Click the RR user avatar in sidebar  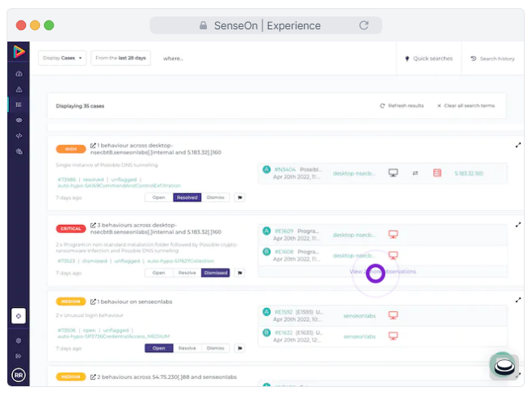(x=19, y=375)
